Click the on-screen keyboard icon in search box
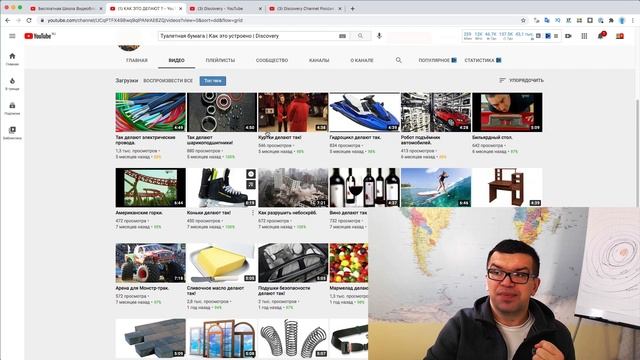 click(x=342, y=36)
